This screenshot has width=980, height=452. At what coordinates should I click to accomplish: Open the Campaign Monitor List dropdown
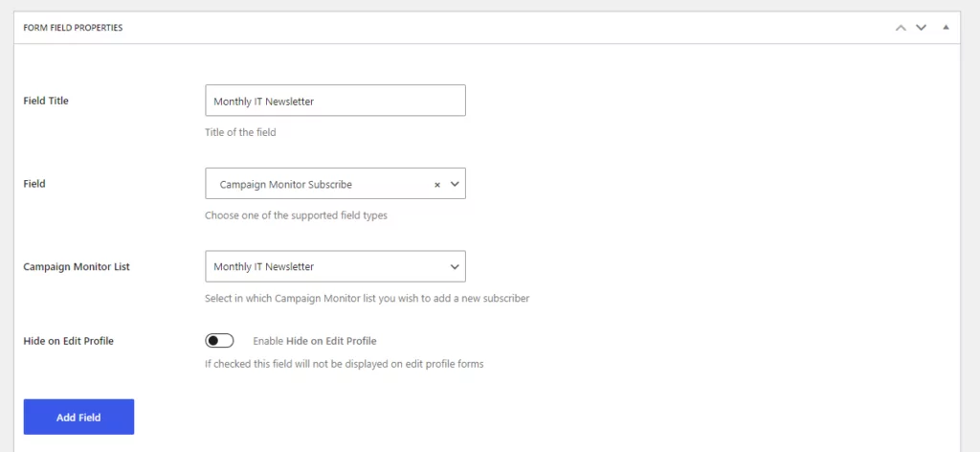tap(325, 267)
